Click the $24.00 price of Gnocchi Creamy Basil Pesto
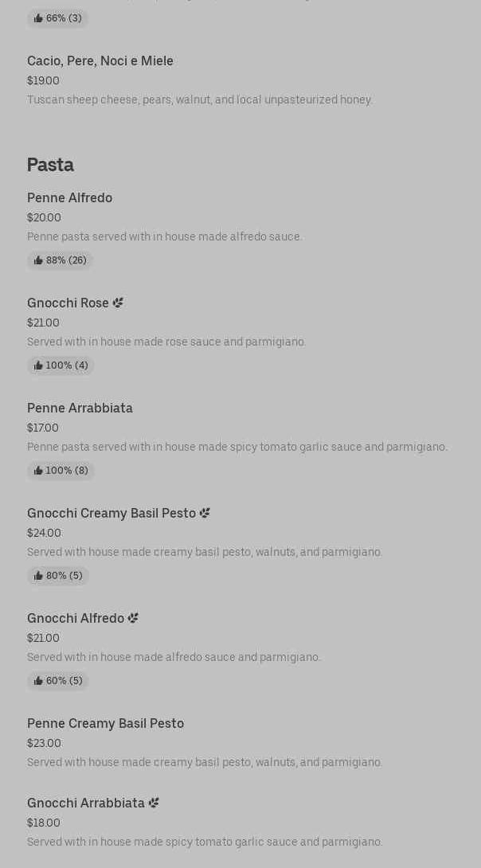The height and width of the screenshot is (868, 481). 44,533
